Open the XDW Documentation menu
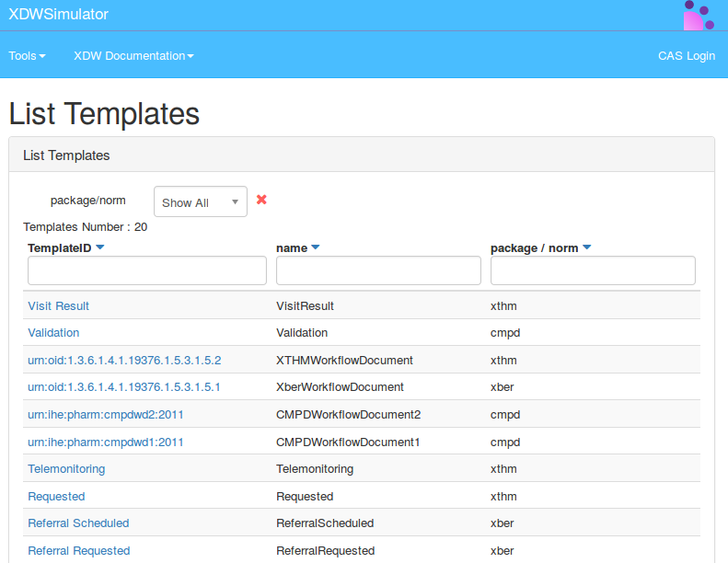728x563 pixels. pos(133,56)
